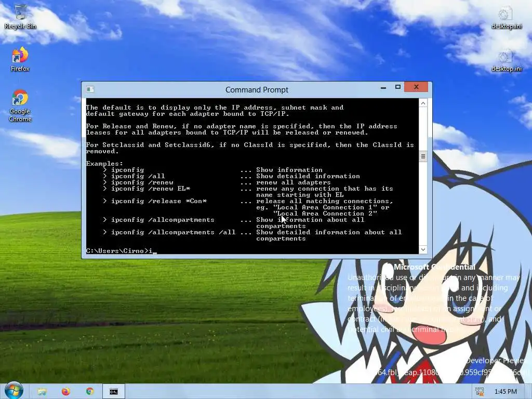Open Command Prompt system menu icon

click(90, 89)
